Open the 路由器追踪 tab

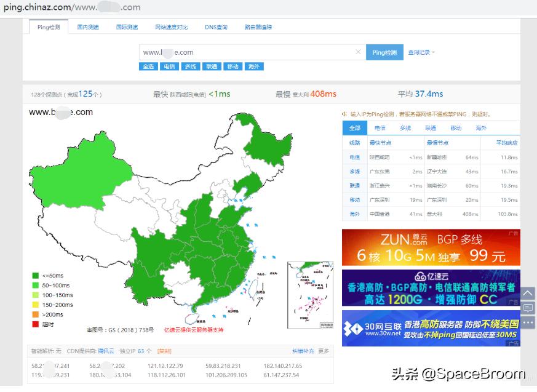pyautogui.click(x=258, y=26)
